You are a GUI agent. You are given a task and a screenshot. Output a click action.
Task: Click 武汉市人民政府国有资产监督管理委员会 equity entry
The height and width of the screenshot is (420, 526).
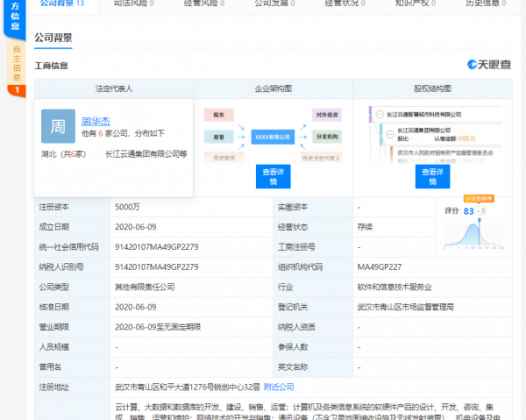pos(445,153)
